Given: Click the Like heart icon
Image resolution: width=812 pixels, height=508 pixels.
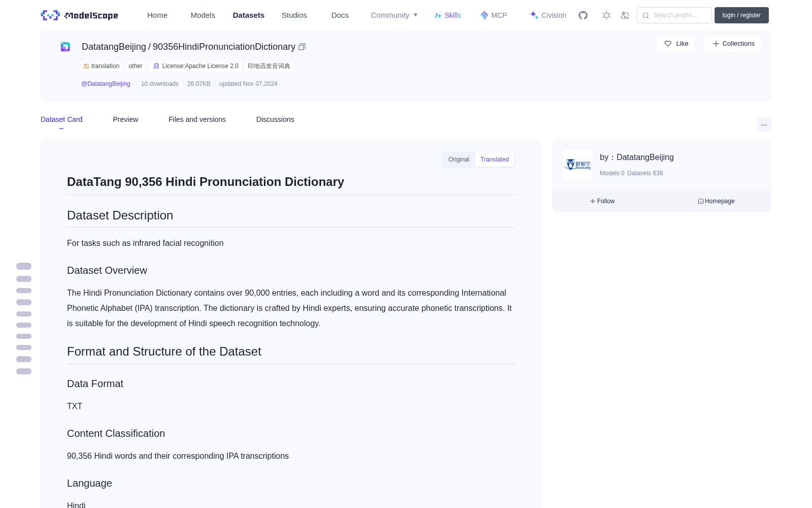Looking at the screenshot, I should pos(668,44).
